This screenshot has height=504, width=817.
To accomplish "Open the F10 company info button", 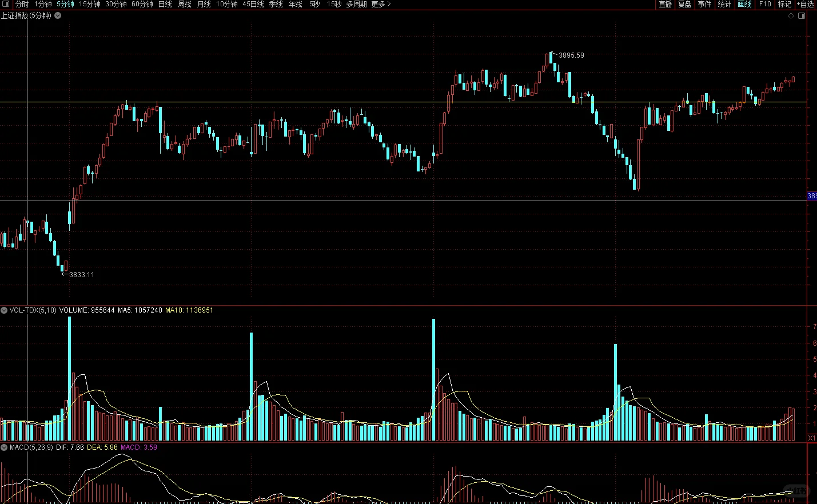I will coord(765,4).
